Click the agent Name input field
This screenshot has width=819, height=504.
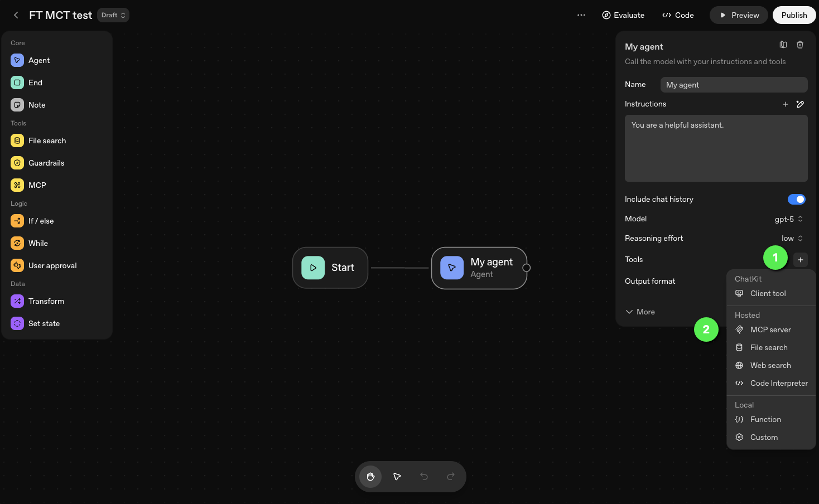coord(734,85)
